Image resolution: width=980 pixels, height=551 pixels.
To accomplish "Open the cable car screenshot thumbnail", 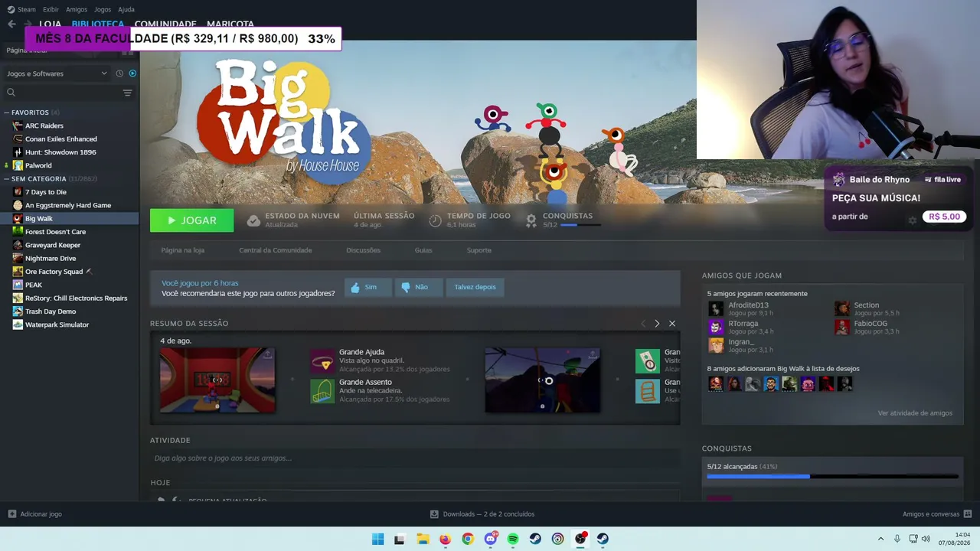I will click(x=543, y=380).
